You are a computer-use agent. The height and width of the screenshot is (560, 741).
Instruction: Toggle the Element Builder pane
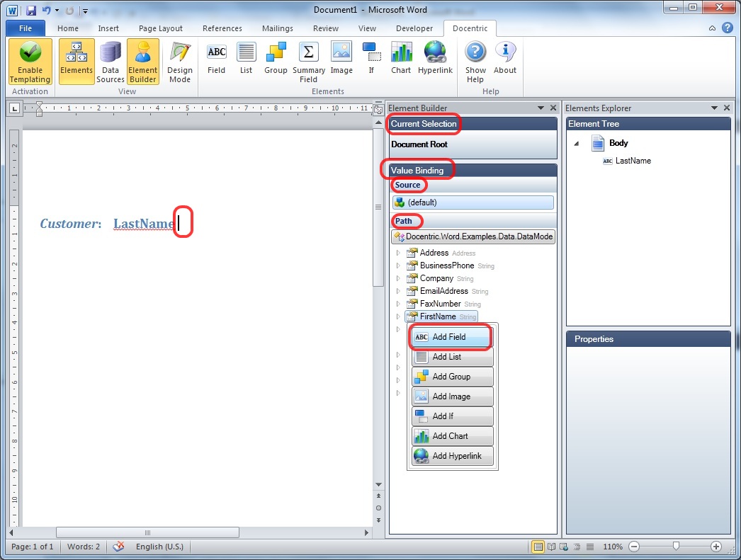[142, 62]
